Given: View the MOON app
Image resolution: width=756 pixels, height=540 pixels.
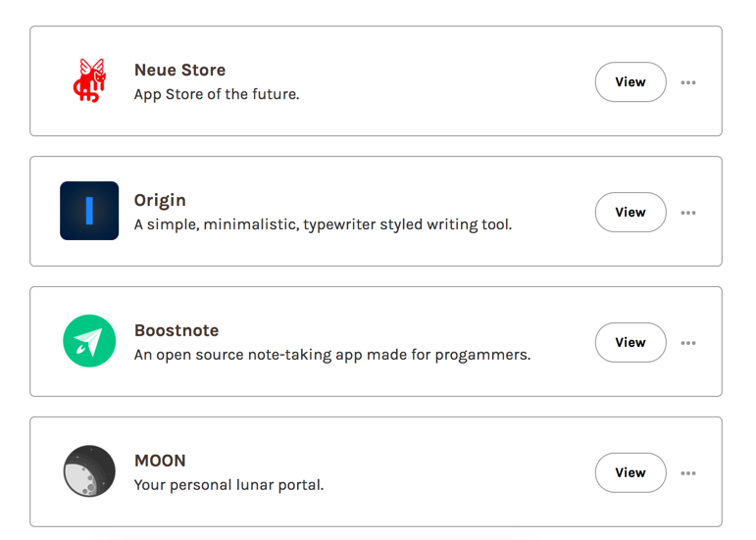Looking at the screenshot, I should (x=630, y=473).
